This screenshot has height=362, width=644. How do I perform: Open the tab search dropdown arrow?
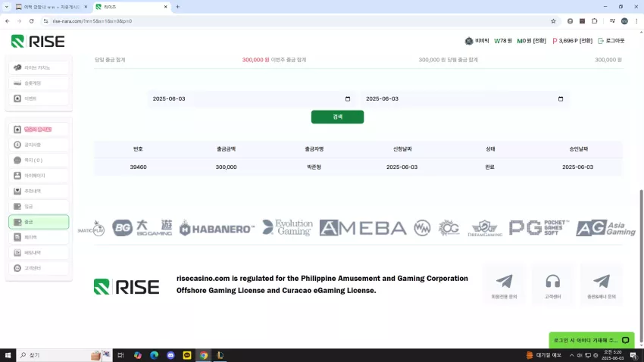click(7, 7)
